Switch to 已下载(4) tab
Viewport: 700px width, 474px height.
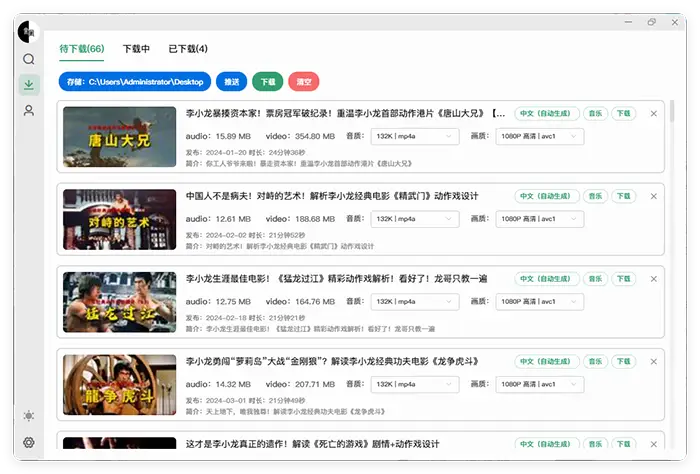click(188, 49)
